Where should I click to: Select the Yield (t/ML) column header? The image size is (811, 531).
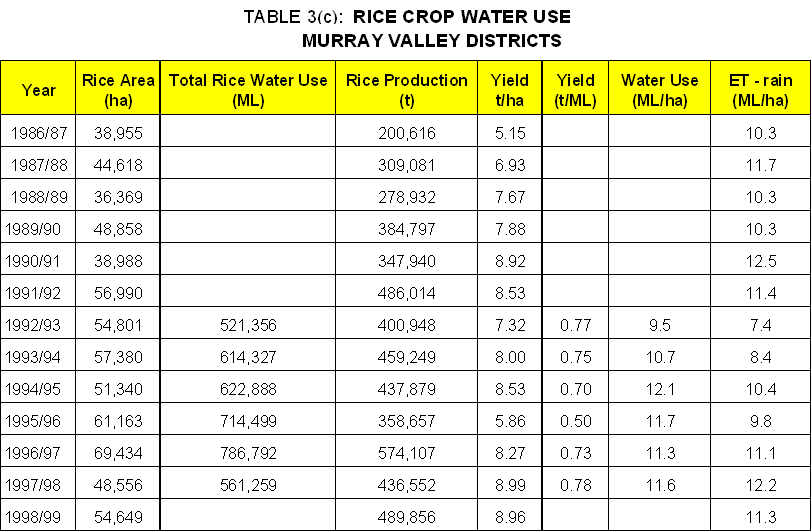[574, 90]
